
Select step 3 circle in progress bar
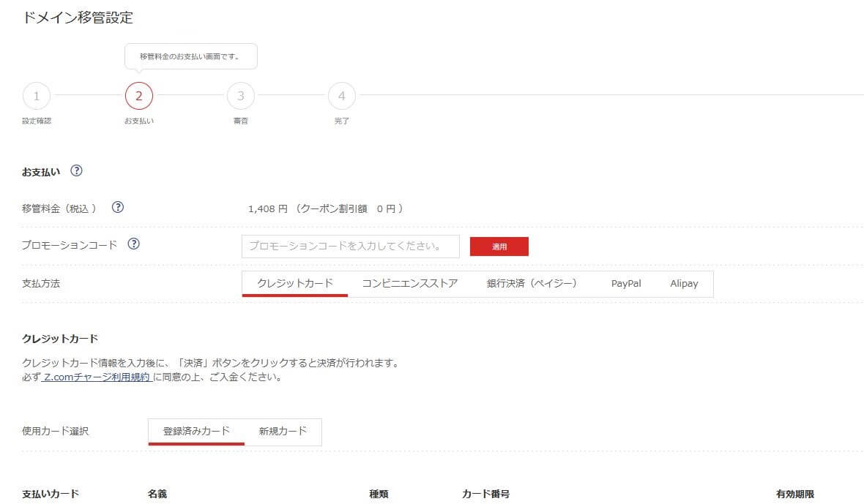(x=240, y=95)
